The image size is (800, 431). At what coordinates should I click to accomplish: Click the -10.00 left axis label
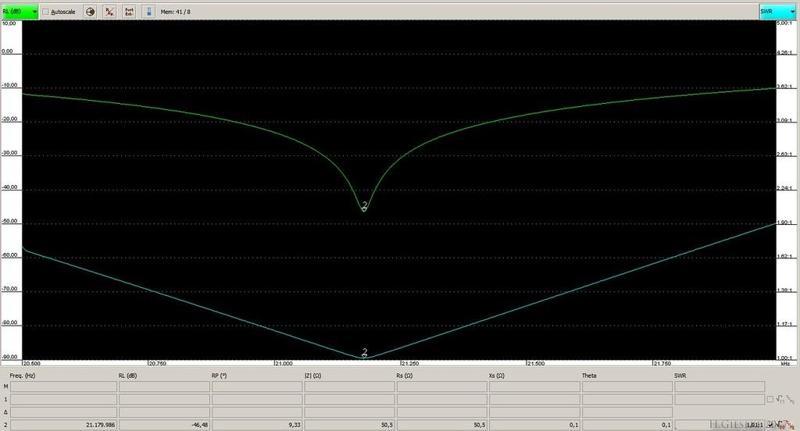(x=10, y=85)
